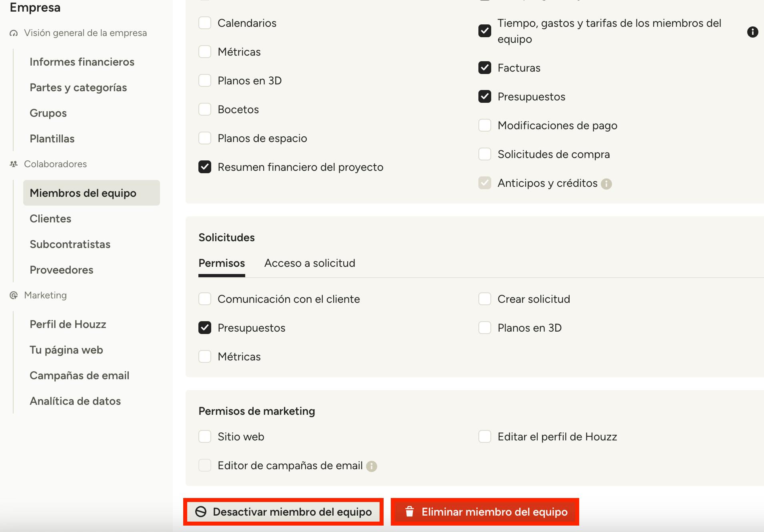Screen dimensions: 764x532
Task: Open Clientes in the sidebar
Action: [x=50, y=219]
